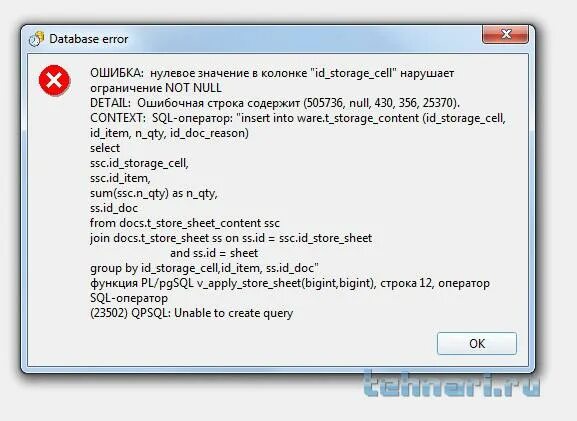Click the DETAIL line of the error

click(x=275, y=103)
